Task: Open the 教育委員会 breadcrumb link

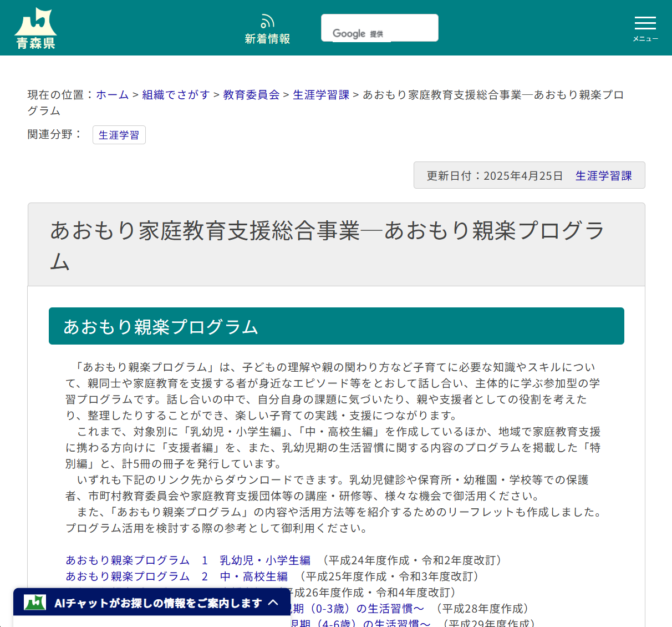Action: (x=251, y=94)
